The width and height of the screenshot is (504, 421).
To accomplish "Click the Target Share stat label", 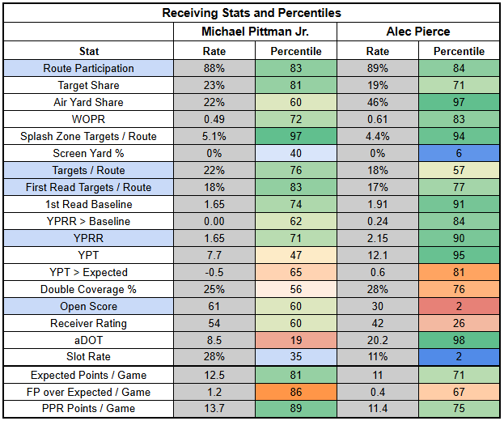I will (x=89, y=86).
